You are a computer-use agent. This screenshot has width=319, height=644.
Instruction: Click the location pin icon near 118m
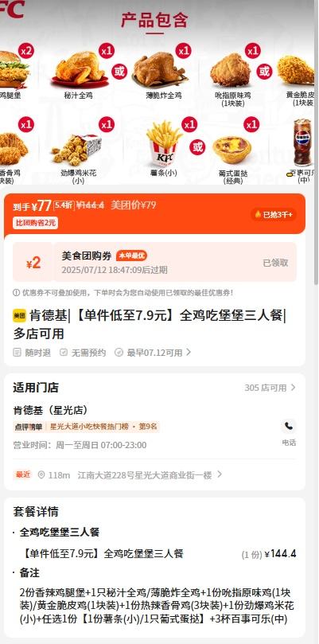point(41,475)
